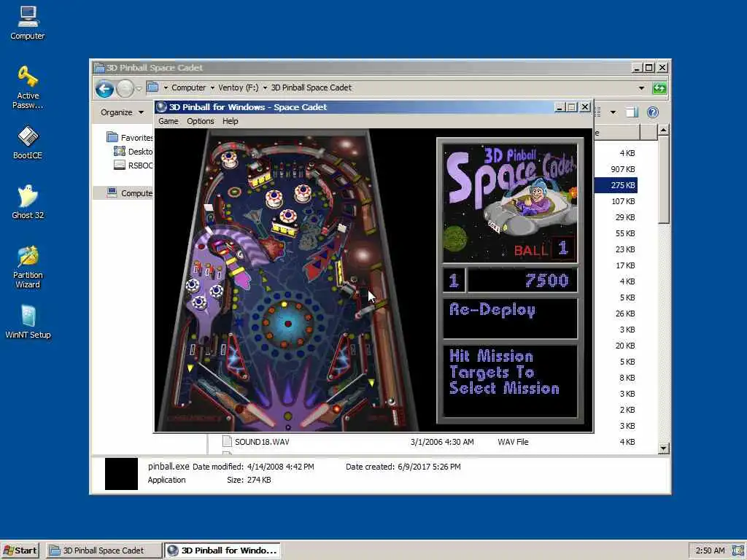The width and height of the screenshot is (747, 560).
Task: Click the Explorer scrollbar up arrow
Action: click(663, 130)
